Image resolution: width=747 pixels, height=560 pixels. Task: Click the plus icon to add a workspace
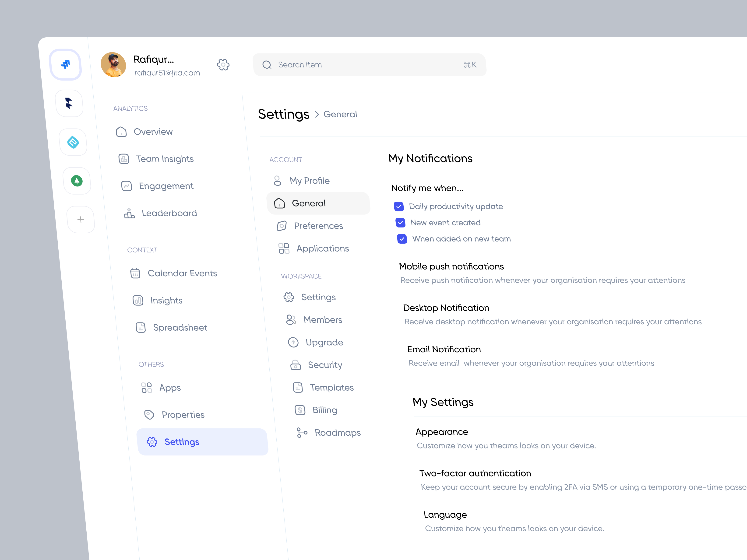pos(81,219)
